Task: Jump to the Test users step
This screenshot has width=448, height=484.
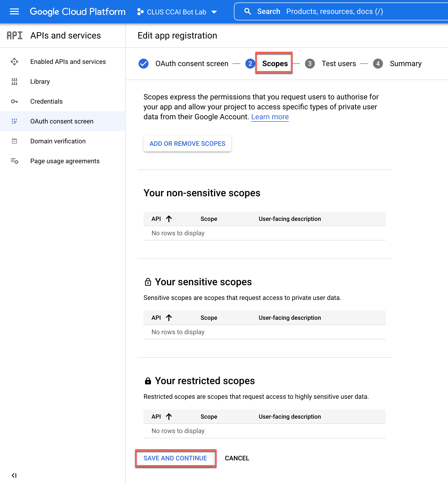Action: [339, 64]
